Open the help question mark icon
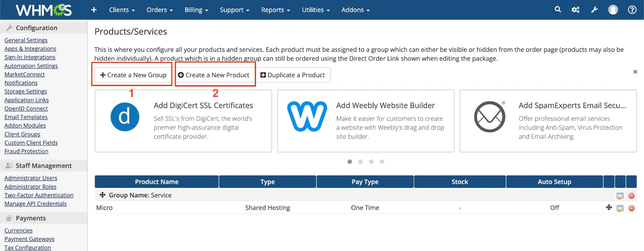This screenshot has width=644, height=251. tap(632, 10)
